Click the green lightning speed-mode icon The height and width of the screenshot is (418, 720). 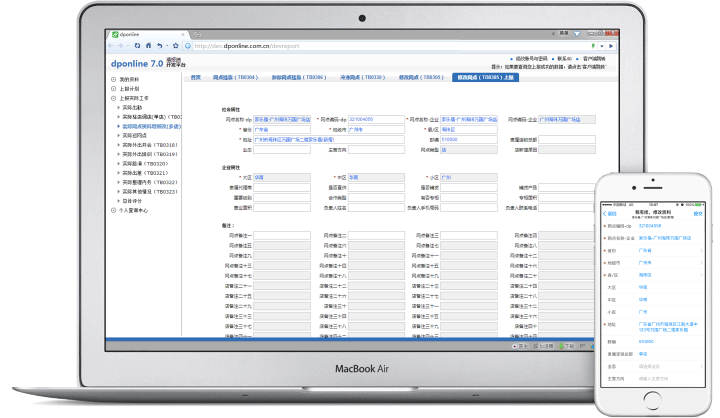pos(593,46)
